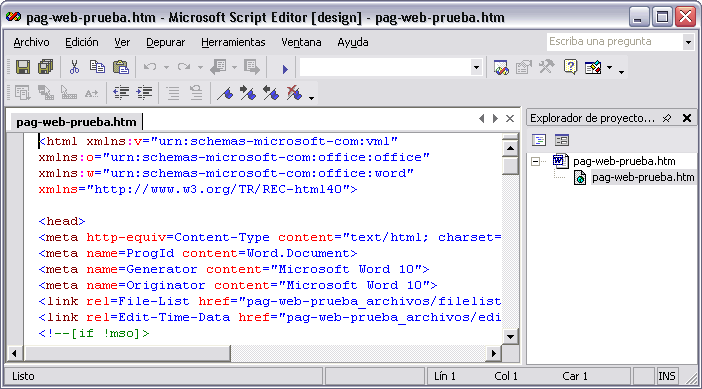Image resolution: width=702 pixels, height=389 pixels.
Task: Comment out the selected lines
Action: [x=173, y=93]
